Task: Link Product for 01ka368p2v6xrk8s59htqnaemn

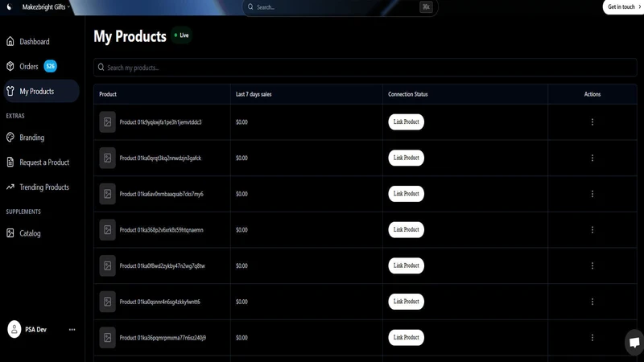Action: pos(407,230)
